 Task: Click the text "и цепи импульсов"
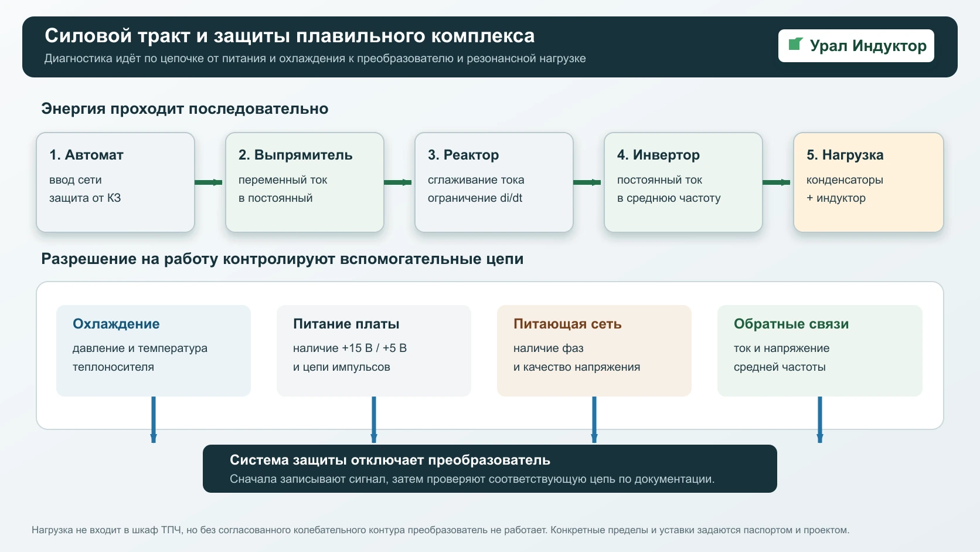(342, 367)
